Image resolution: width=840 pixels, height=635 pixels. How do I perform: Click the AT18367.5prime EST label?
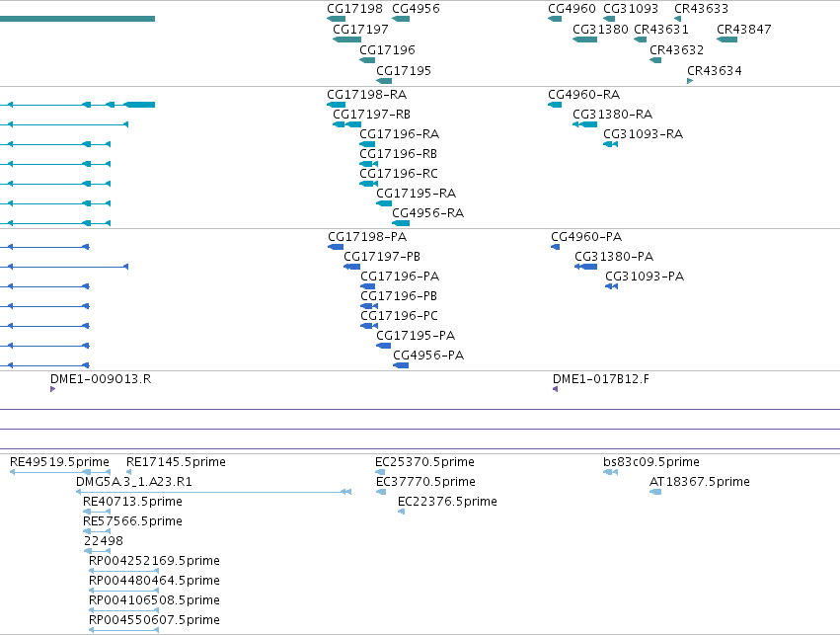pos(700,482)
